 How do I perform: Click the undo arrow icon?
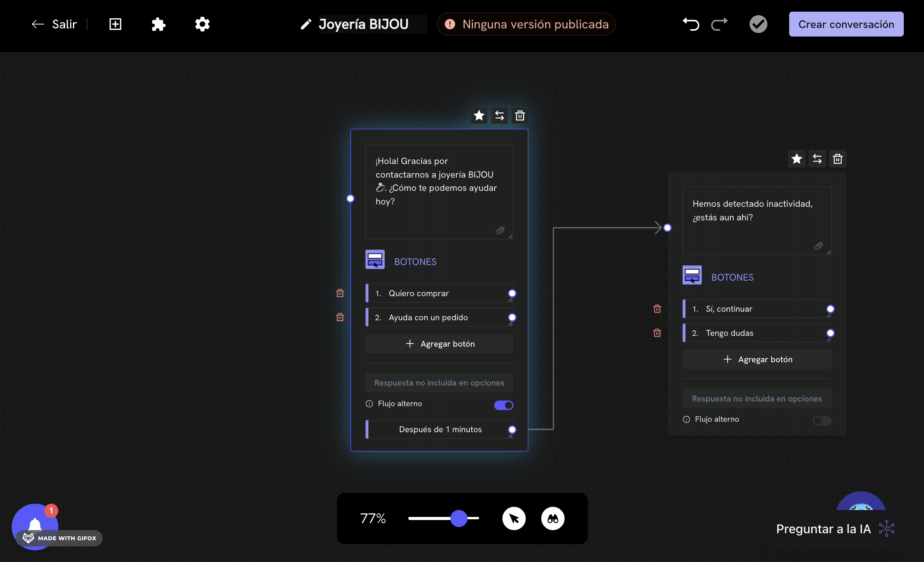click(691, 24)
